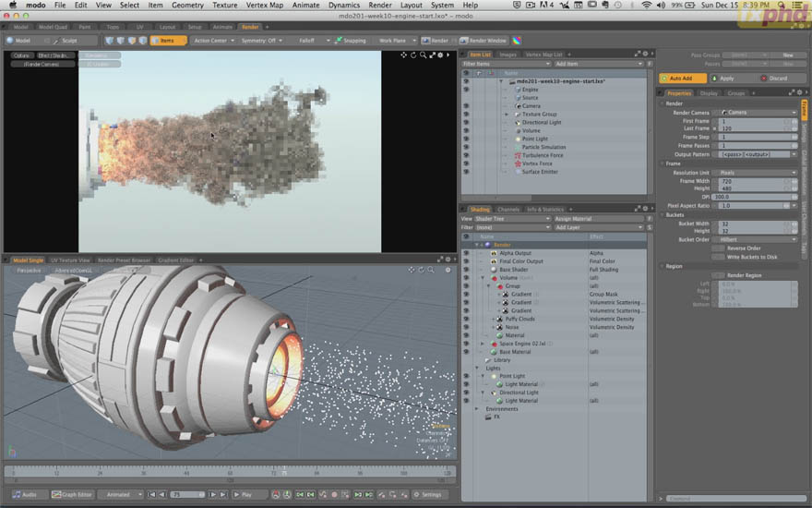This screenshot has width=812, height=508.
Task: Open Spotlight search in menu bar
Action: [x=781, y=6]
